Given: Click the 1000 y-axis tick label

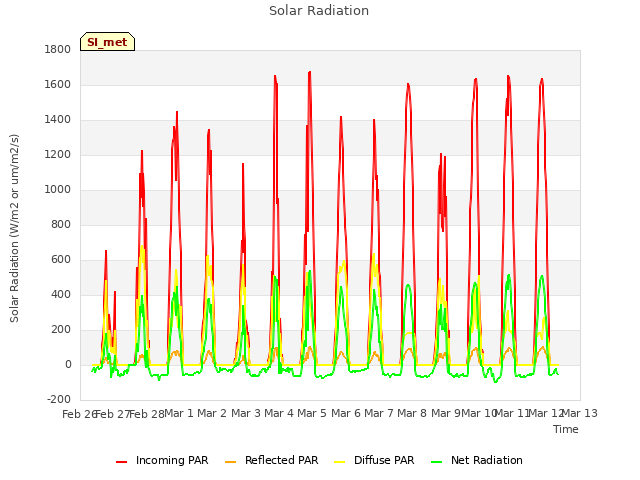Looking at the screenshot, I should pyautogui.click(x=58, y=189).
